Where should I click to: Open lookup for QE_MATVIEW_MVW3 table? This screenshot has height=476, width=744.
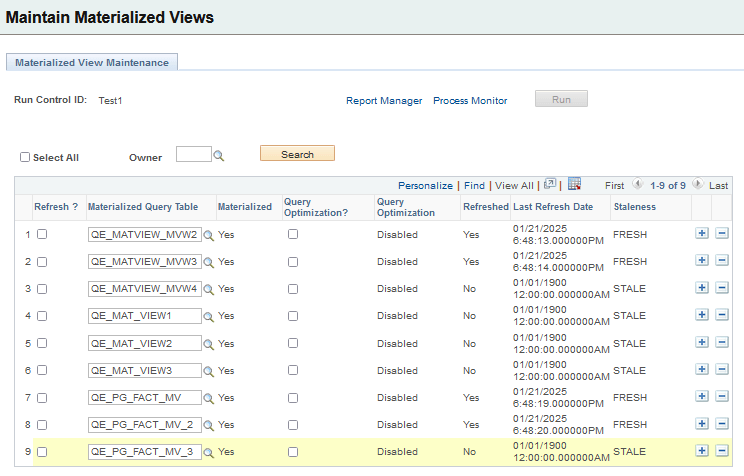(208, 262)
